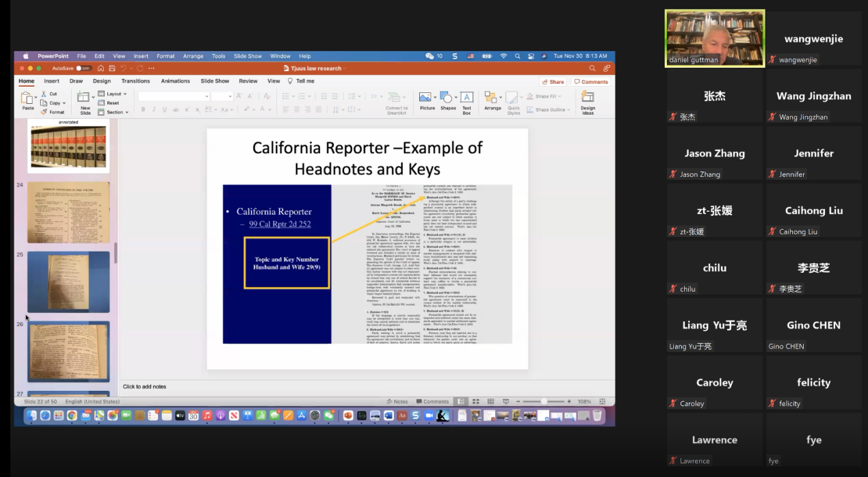
Task: Click the Arrange tool icon
Action: 492,100
